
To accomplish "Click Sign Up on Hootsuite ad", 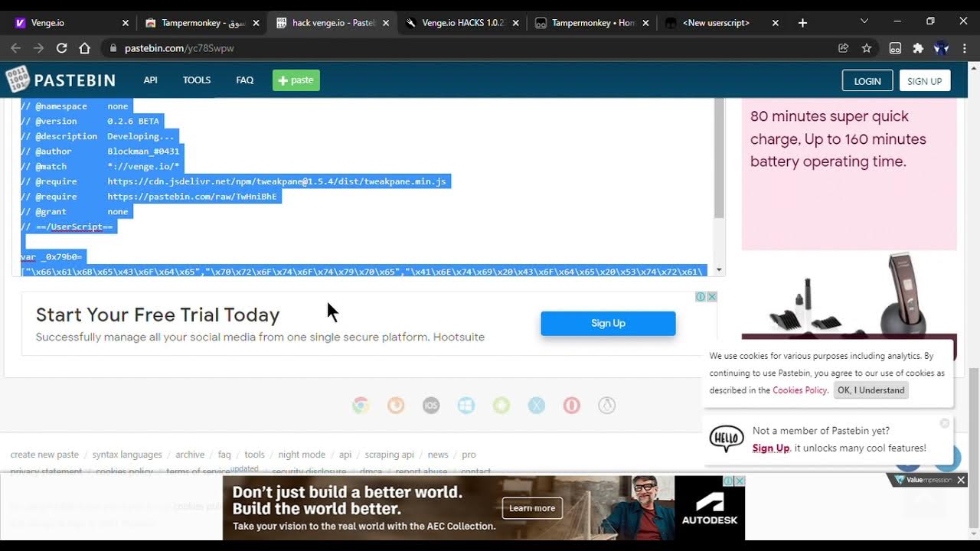I will [x=608, y=323].
